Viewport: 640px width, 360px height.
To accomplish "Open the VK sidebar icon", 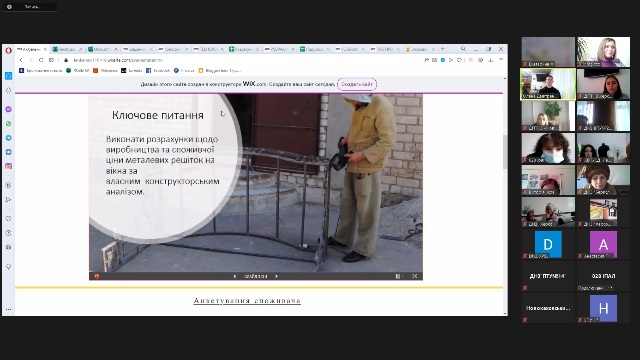I will pyautogui.click(x=8, y=152).
